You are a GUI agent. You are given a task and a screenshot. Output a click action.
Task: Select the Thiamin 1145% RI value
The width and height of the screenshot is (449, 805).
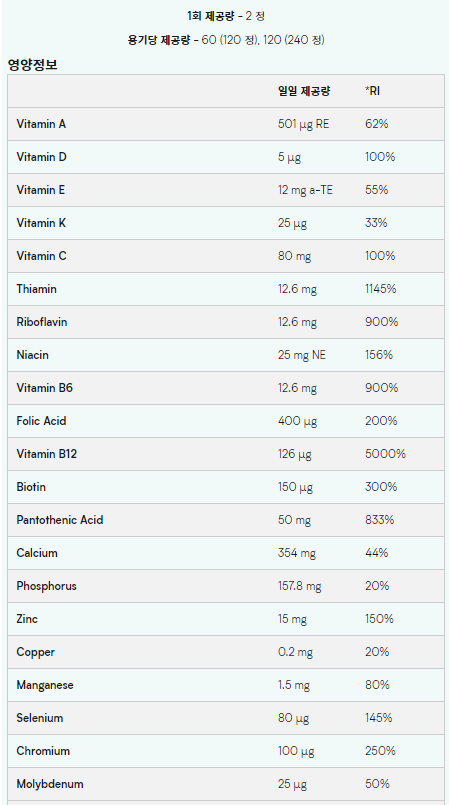(380, 289)
